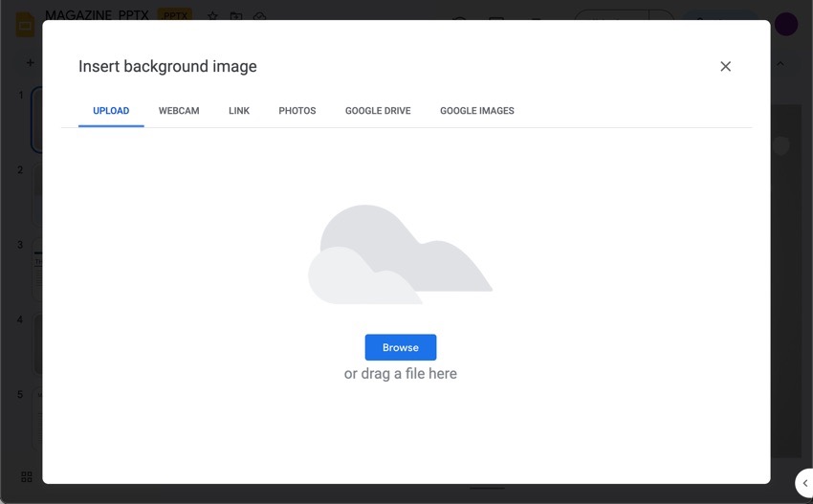The width and height of the screenshot is (813, 504).
Task: Click the blue Browse button
Action: click(400, 347)
